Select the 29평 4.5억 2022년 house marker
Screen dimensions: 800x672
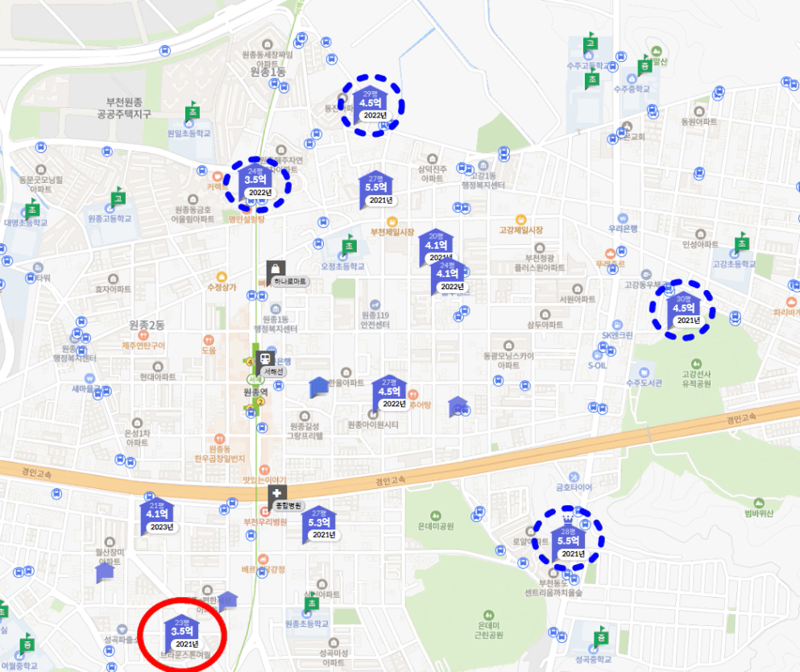(x=371, y=105)
